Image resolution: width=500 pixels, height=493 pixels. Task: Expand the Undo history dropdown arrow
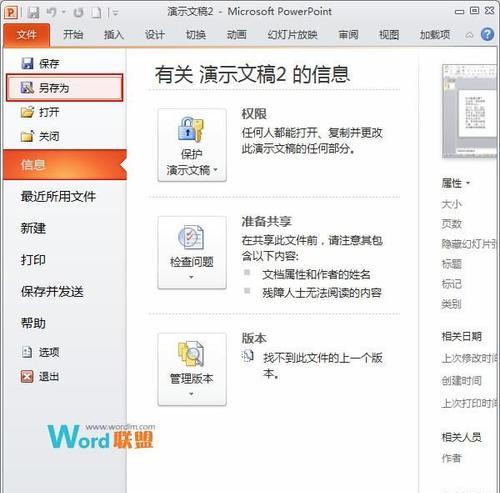(x=63, y=13)
